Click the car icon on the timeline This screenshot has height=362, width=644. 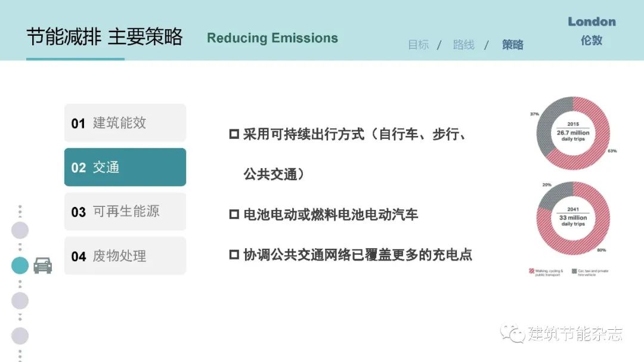[x=42, y=265]
